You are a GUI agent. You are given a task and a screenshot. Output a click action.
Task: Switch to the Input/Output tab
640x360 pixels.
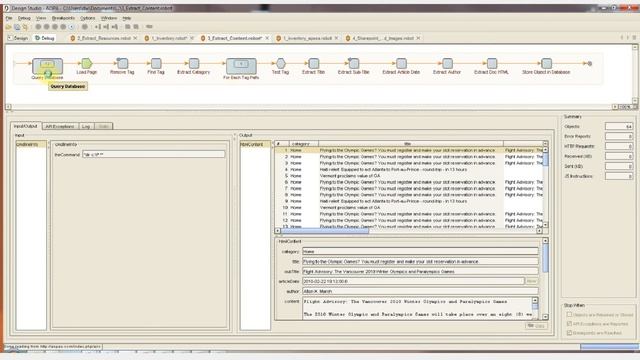[26, 126]
